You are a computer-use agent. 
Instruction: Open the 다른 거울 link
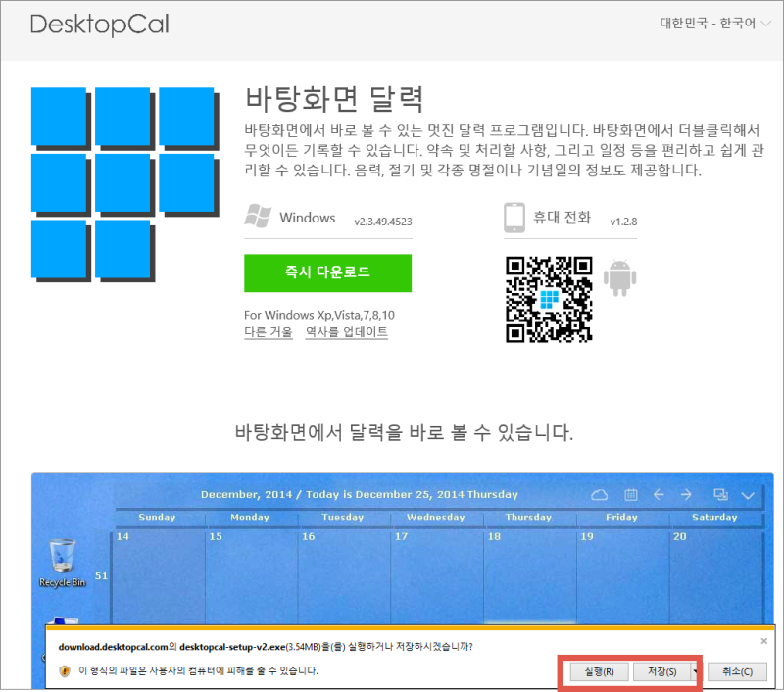268,332
